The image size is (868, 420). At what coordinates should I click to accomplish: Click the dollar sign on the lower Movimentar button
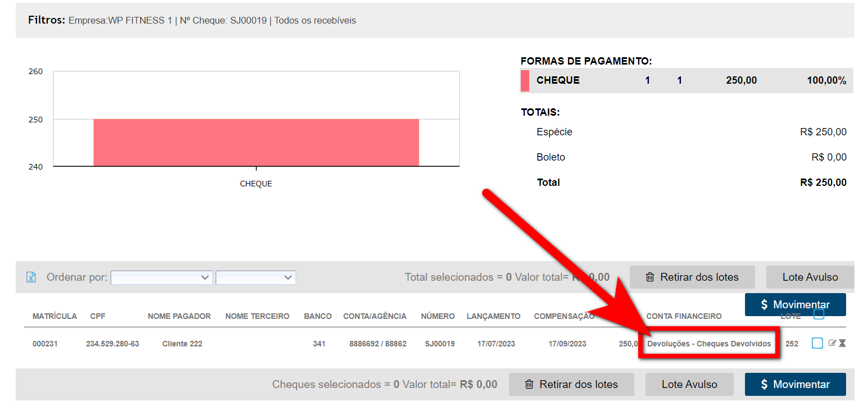[x=764, y=385]
